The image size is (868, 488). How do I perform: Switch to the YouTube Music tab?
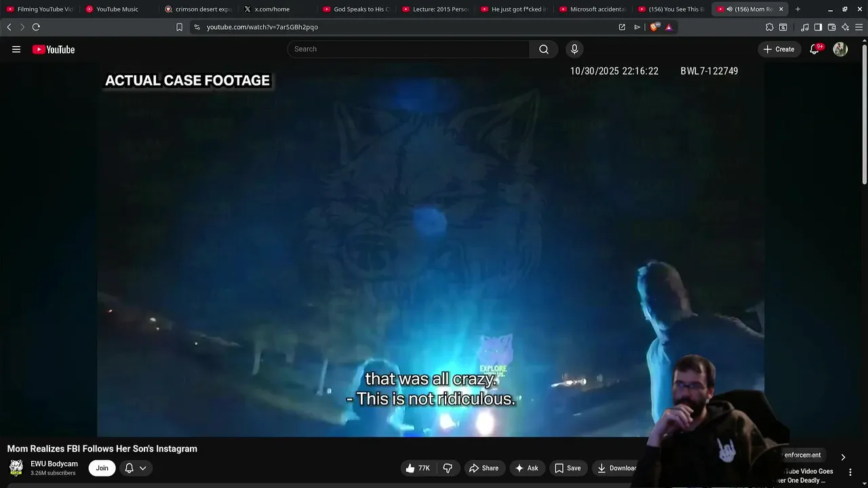point(119,9)
